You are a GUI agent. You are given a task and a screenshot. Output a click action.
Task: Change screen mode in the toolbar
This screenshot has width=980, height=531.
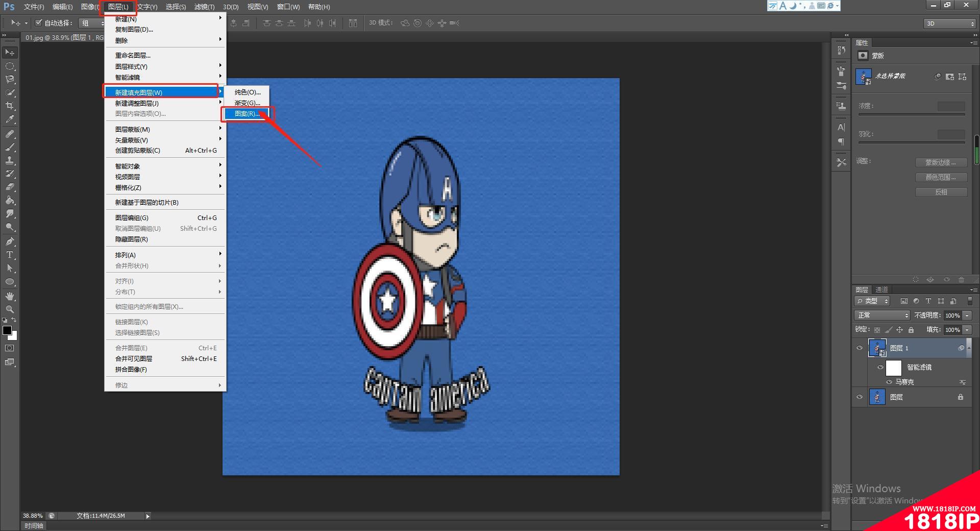pyautogui.click(x=10, y=362)
